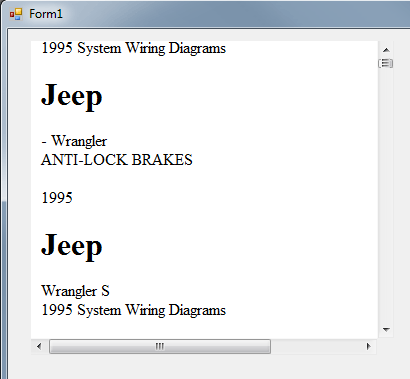This screenshot has width=410, height=379.
Task: Click the vertical scrollbar thumb
Action: coord(386,63)
